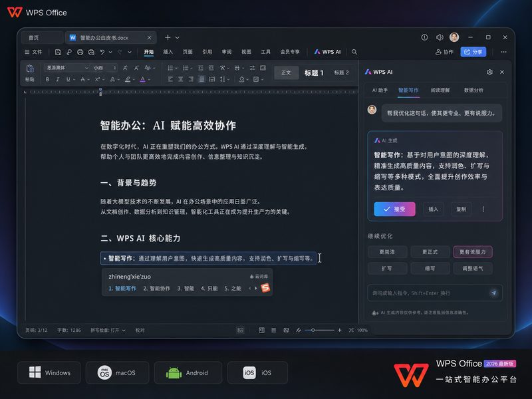
Task: Click the 扩写 expand-writing button
Action: [x=387, y=268]
